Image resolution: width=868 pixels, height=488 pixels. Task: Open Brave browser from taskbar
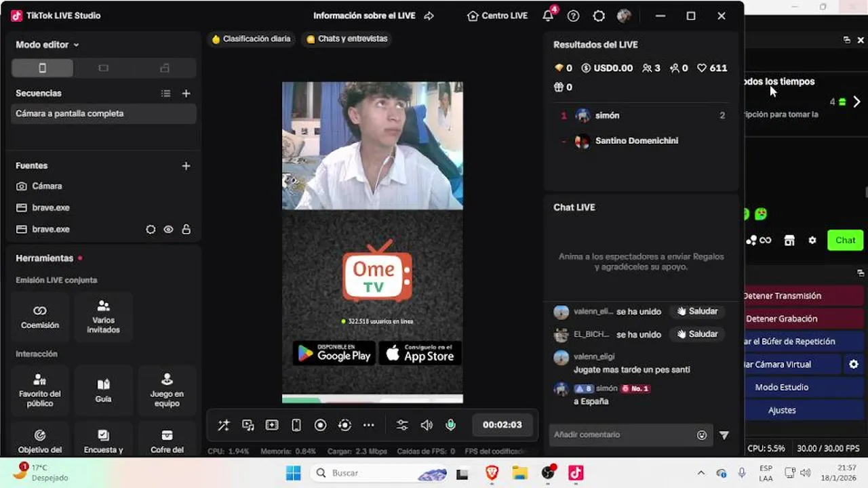tap(492, 472)
